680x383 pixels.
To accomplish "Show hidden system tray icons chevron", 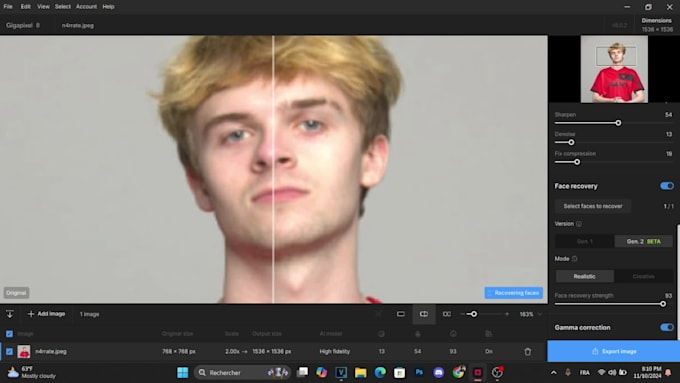I will coord(553,372).
